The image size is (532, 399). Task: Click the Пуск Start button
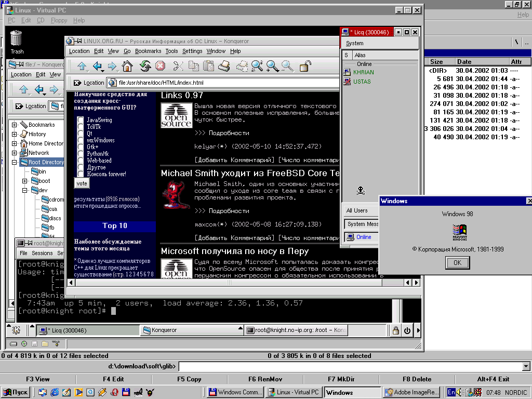coord(16,393)
